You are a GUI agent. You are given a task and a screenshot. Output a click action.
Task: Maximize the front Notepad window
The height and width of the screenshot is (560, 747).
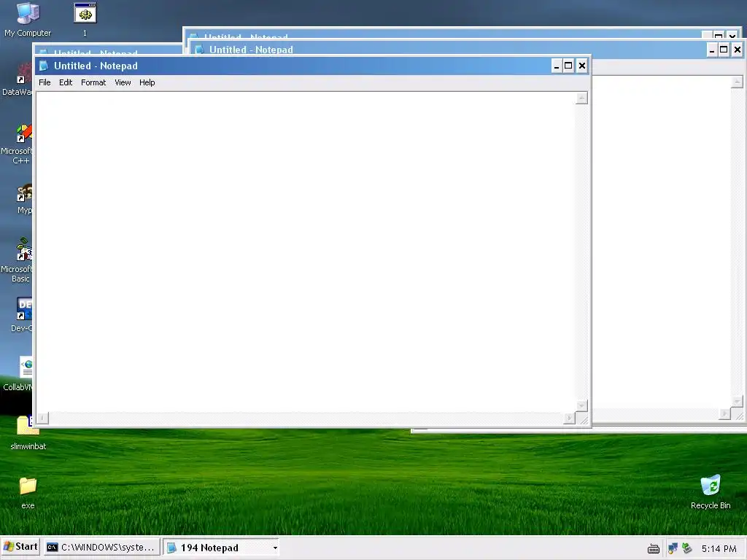[568, 66]
